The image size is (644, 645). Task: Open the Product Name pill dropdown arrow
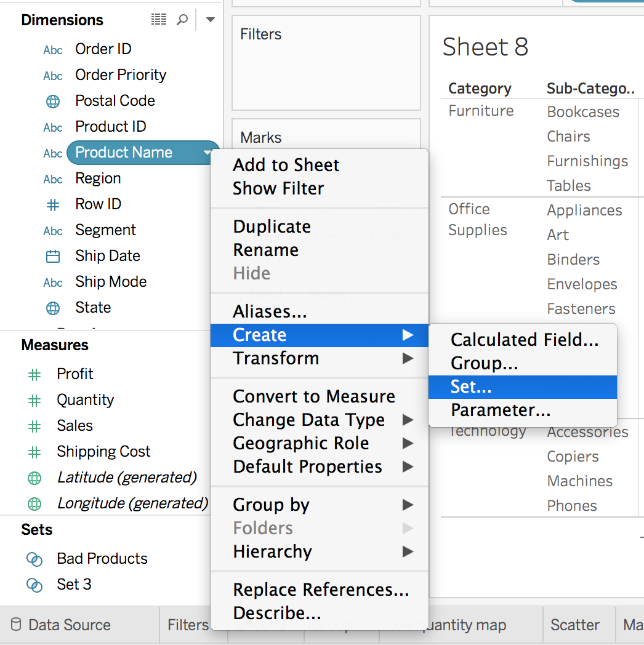tap(206, 153)
